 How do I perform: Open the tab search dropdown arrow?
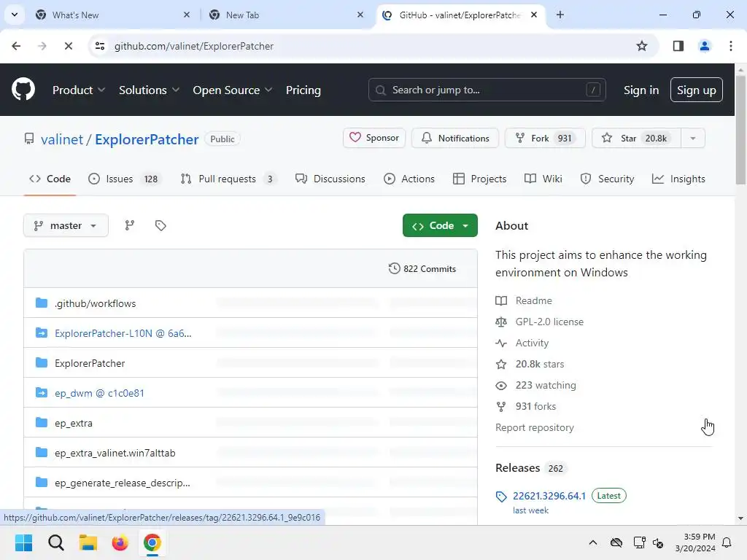pos(15,15)
